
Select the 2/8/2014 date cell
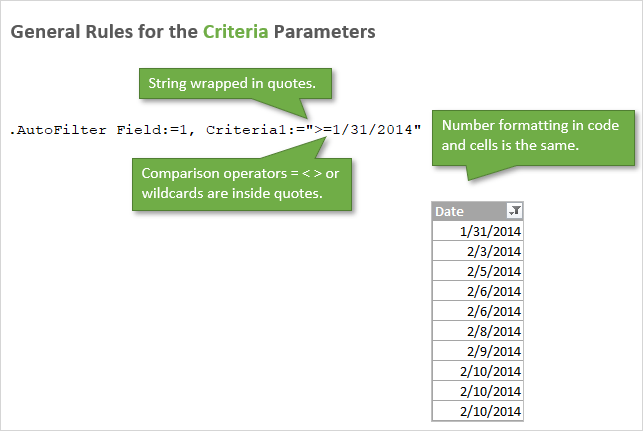[x=478, y=331]
